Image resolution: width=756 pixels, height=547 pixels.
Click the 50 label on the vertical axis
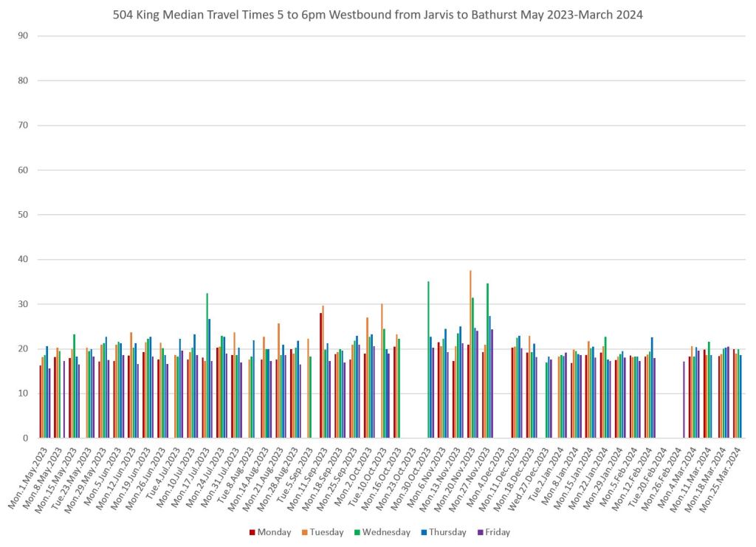click(24, 215)
